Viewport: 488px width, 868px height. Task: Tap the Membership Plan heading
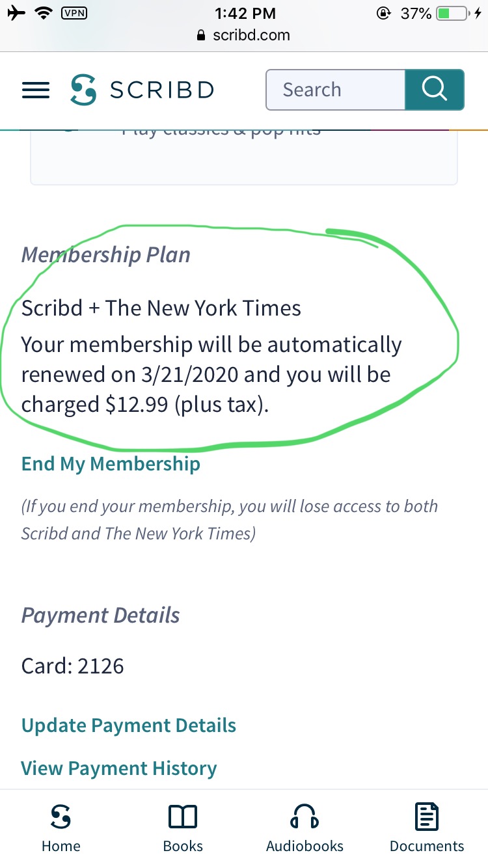click(x=105, y=255)
